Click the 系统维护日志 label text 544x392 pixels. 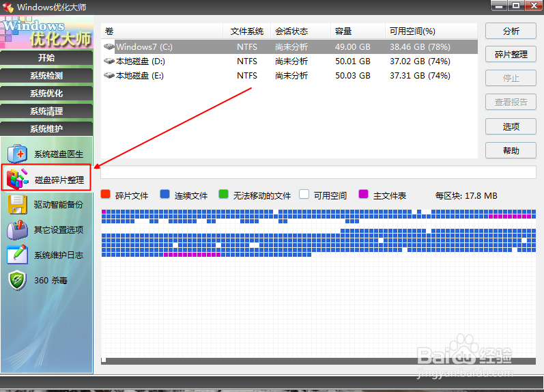59,255
